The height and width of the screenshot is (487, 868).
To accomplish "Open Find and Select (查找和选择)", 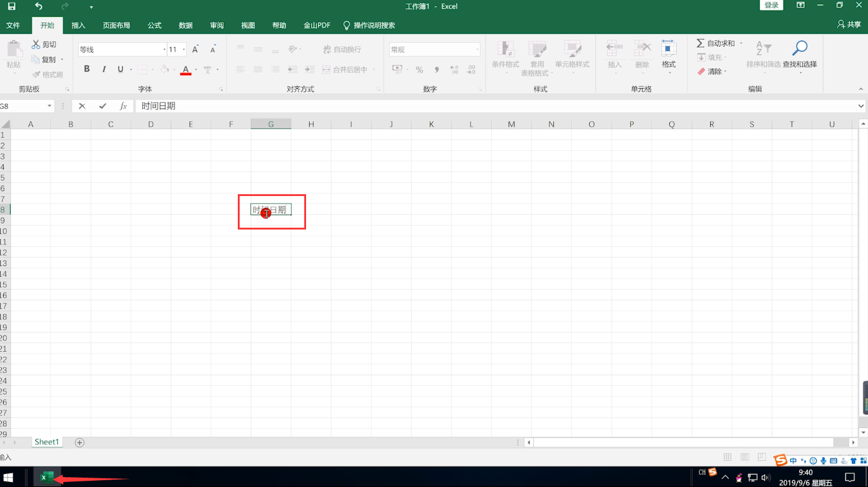I will pyautogui.click(x=800, y=56).
